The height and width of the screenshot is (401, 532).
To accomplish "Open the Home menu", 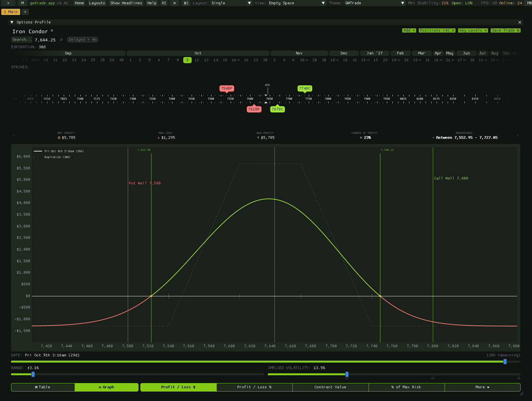I will point(79,3).
